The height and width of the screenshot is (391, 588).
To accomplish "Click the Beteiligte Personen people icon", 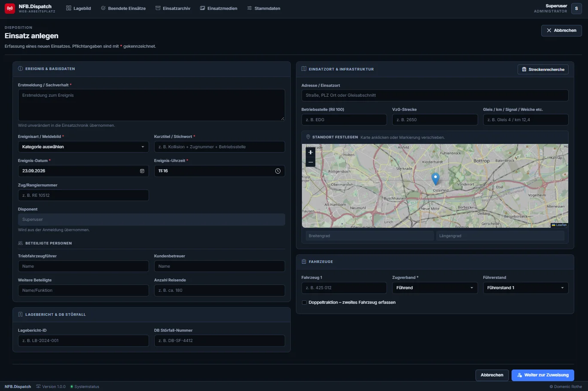I will [20, 243].
